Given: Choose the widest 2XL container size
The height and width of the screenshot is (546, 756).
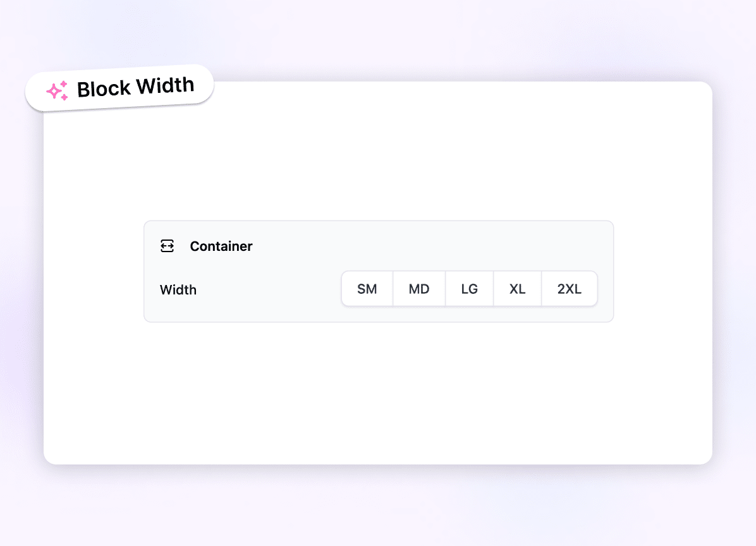Looking at the screenshot, I should pos(569,289).
